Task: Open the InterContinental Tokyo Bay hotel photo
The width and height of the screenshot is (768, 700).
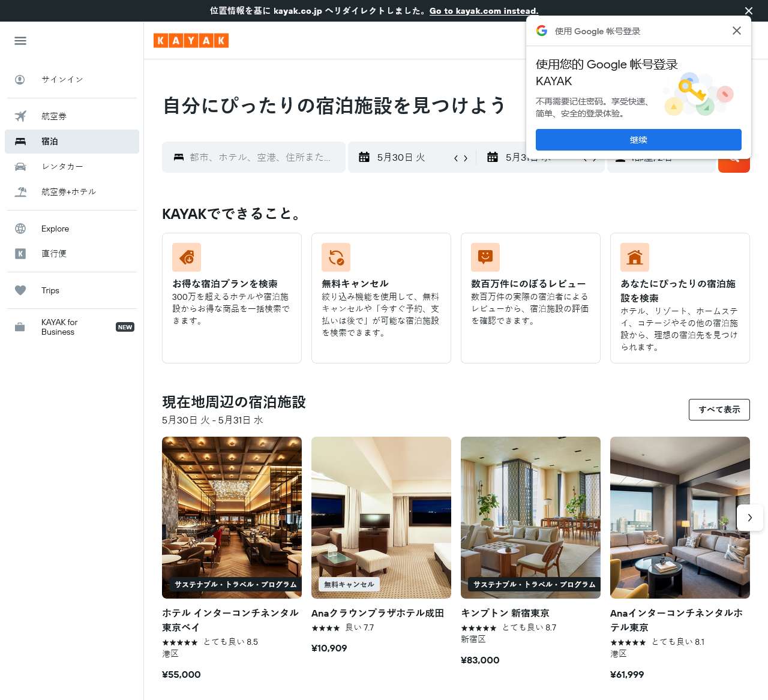Action: [x=232, y=518]
